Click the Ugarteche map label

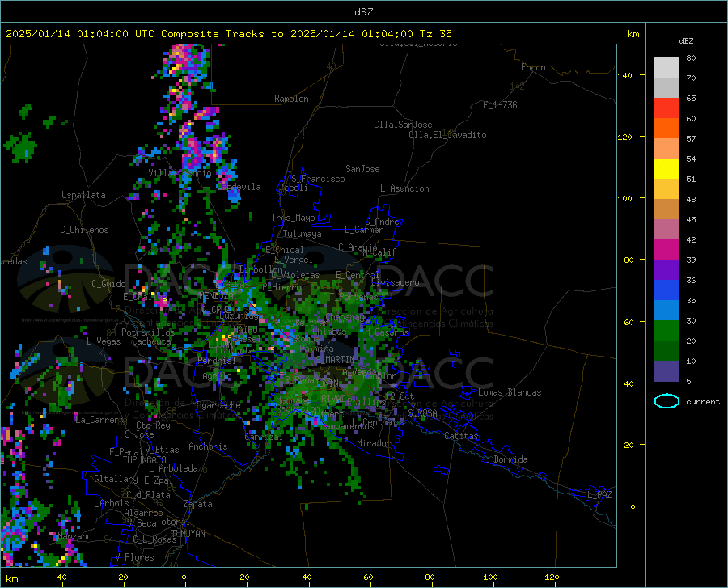218,405
